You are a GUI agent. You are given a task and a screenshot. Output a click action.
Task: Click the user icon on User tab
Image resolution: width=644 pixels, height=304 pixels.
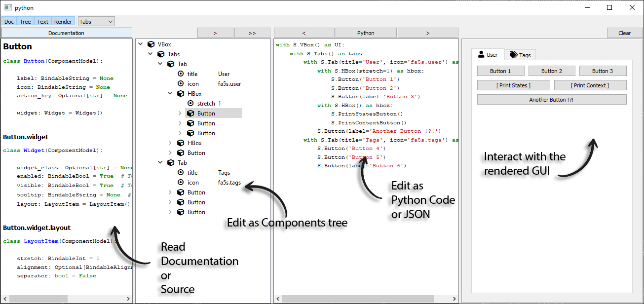tap(481, 55)
